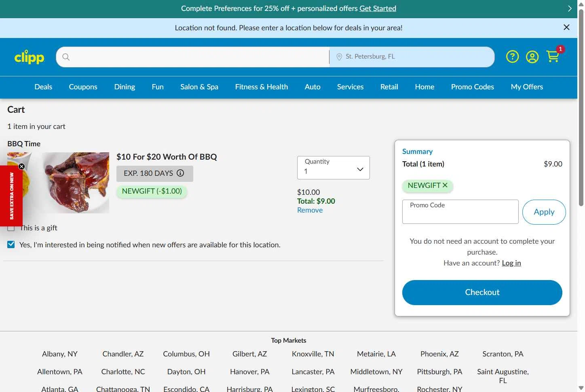Screen dimensions: 585x392
Task: Open the user account icon
Action: point(532,57)
